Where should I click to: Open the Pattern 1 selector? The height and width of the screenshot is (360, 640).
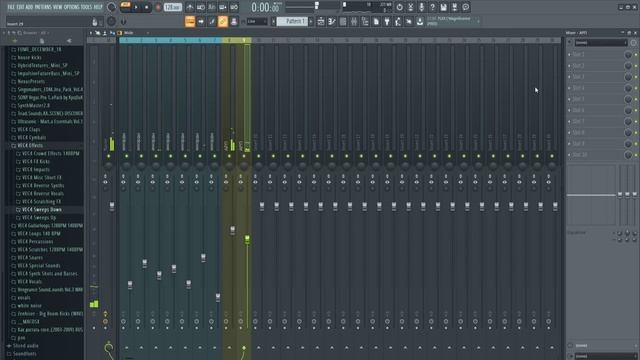(292, 22)
